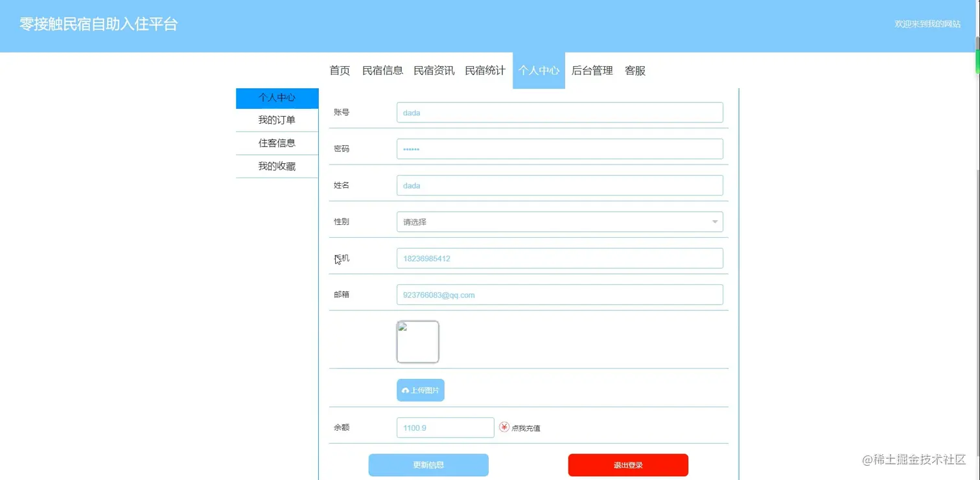Click the 上传图片 upload button
Image resolution: width=980 pixels, height=480 pixels.
[x=420, y=390]
